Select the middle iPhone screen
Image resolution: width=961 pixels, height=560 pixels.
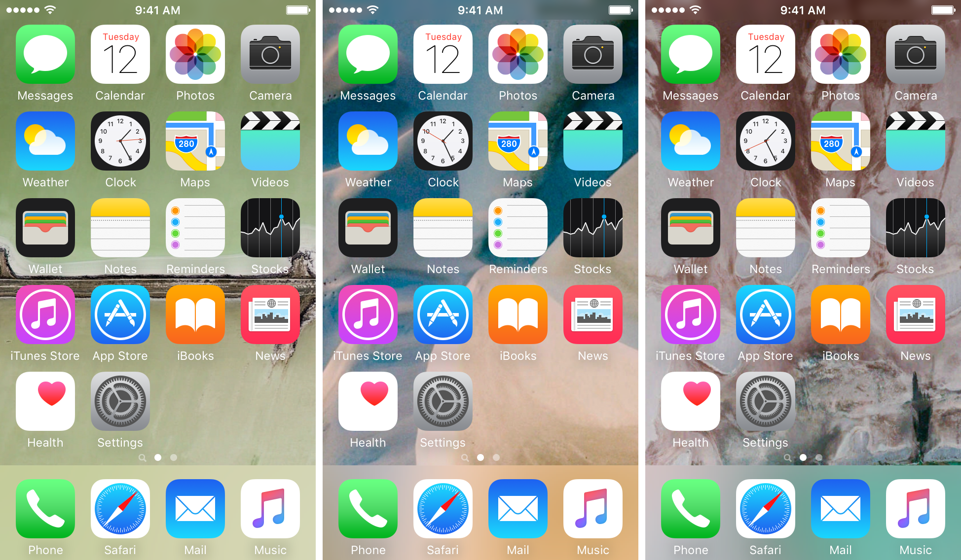pyautogui.click(x=480, y=280)
